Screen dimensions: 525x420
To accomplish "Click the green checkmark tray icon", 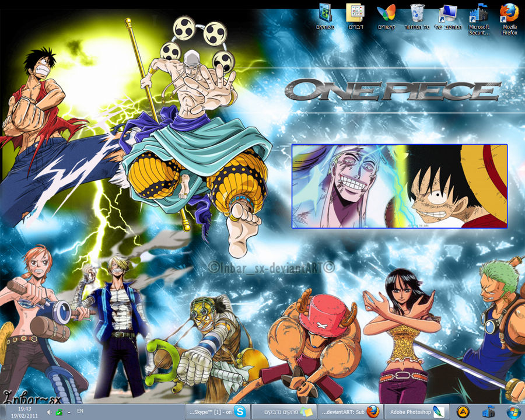I will [59, 412].
